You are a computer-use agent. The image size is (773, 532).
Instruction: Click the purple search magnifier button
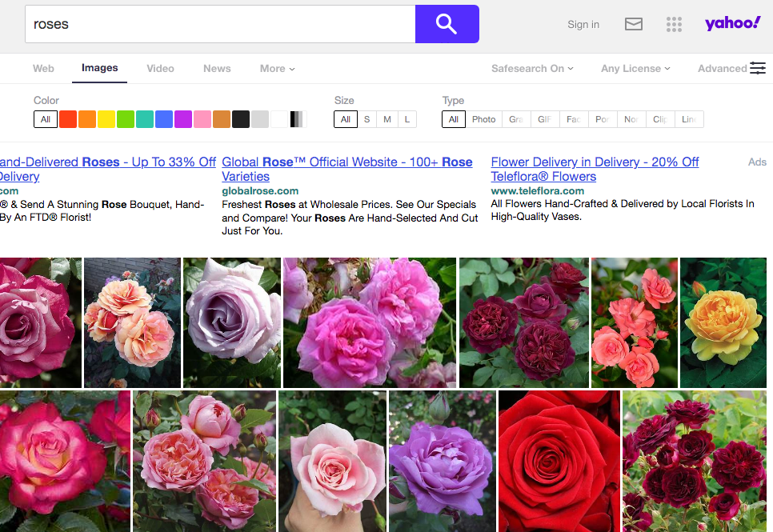click(447, 24)
